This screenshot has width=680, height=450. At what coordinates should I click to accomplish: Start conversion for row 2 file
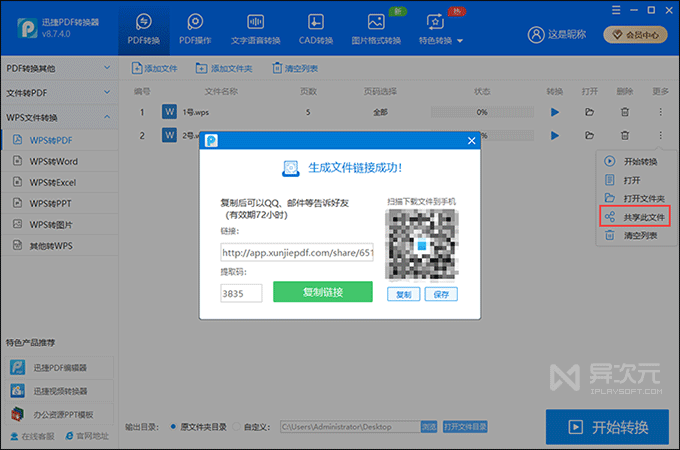(x=555, y=136)
